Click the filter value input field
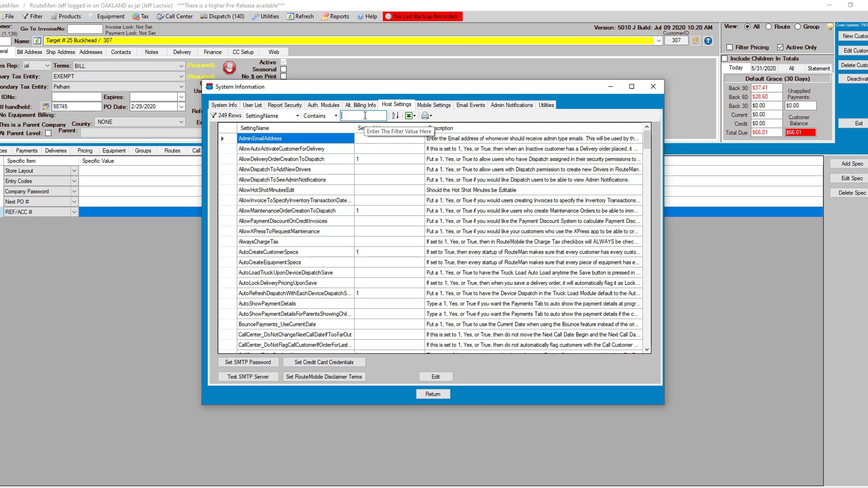 click(364, 116)
